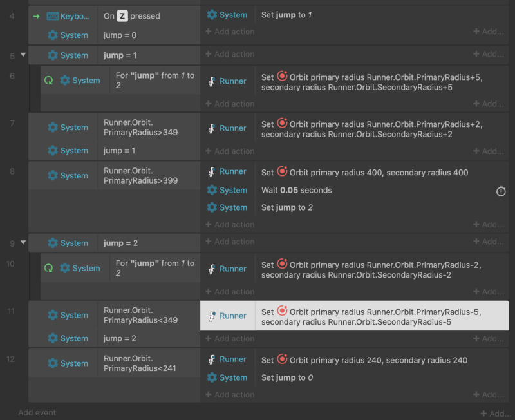515x420 pixels.
Task: Click 'Add action' in event 12
Action: click(230, 394)
